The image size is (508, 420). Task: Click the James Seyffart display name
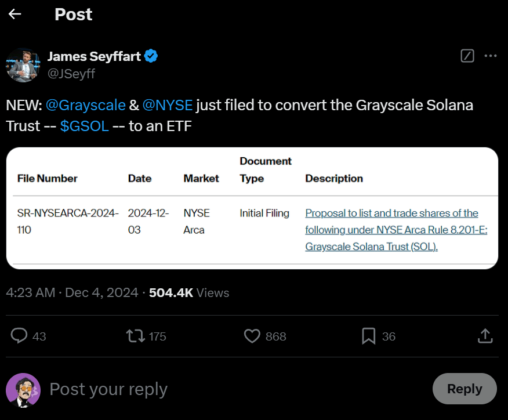click(95, 56)
